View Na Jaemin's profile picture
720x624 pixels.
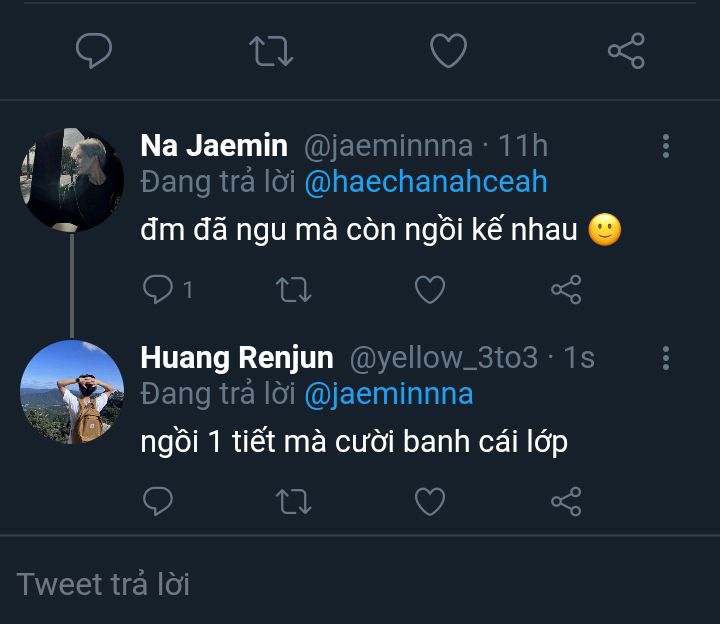point(71,180)
